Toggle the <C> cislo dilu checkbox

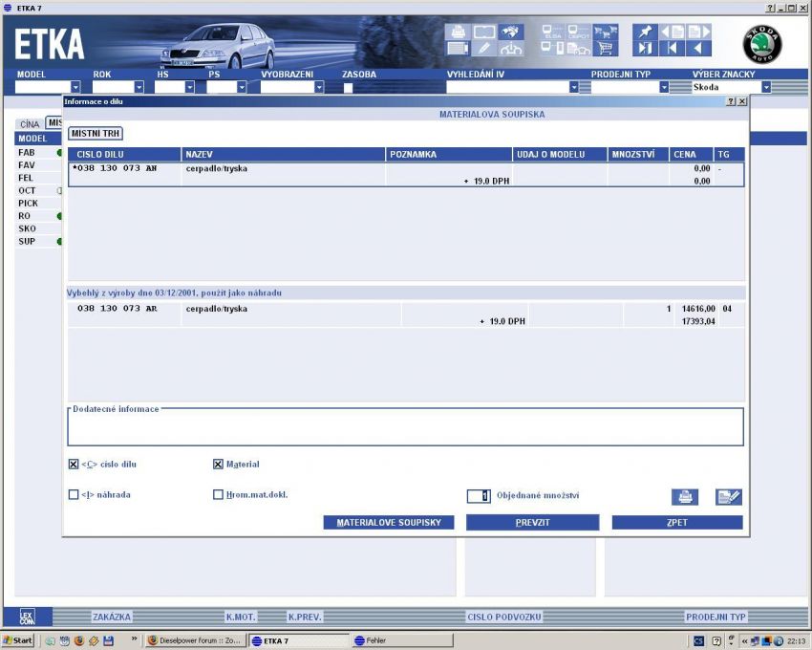pos(74,465)
